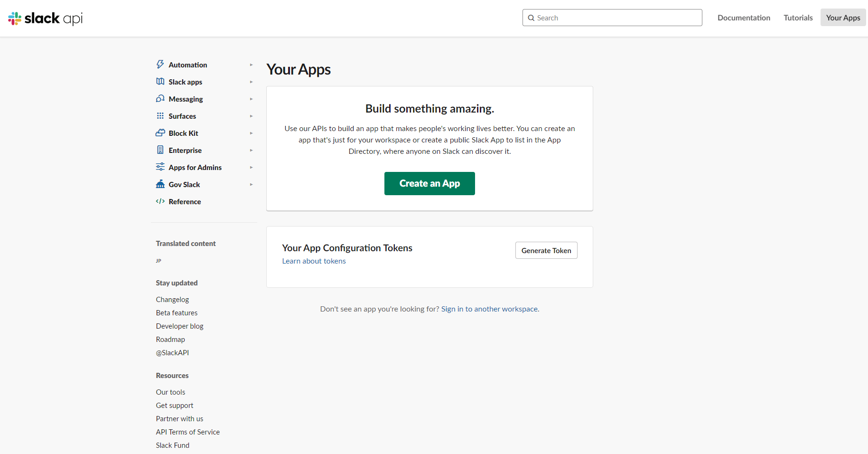Click the Your Apps page heading

299,69
